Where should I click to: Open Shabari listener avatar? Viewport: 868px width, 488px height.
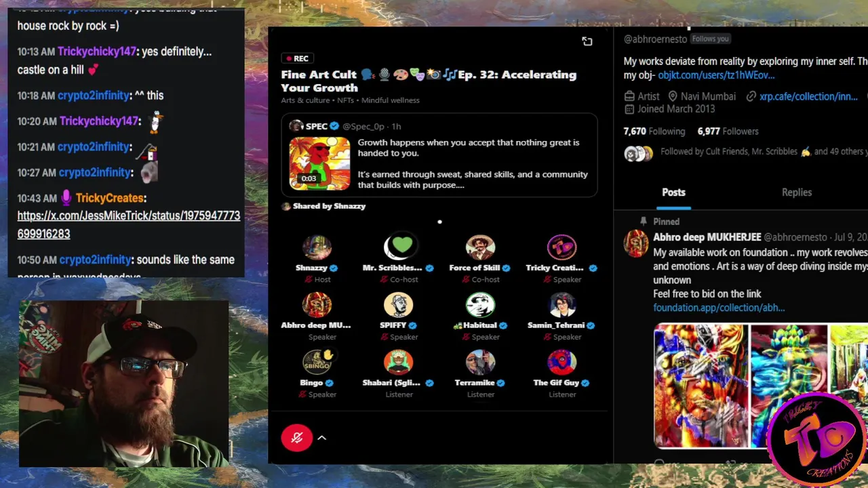point(398,363)
